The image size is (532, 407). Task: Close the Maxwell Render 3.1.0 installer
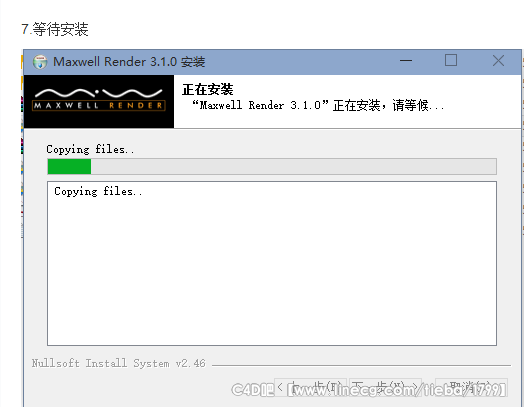coord(498,61)
